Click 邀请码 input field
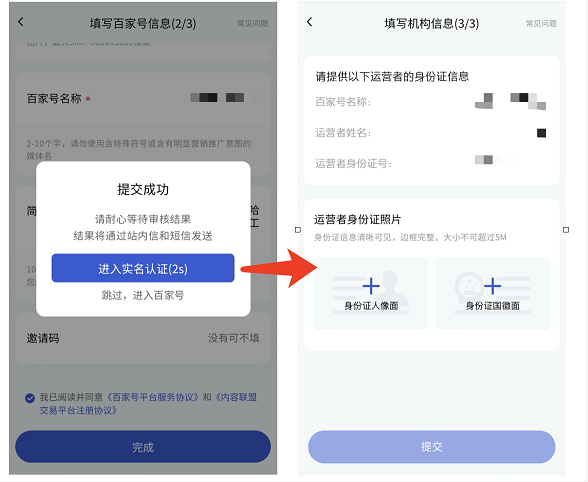Viewport: 588px width, 482px height. (x=143, y=338)
